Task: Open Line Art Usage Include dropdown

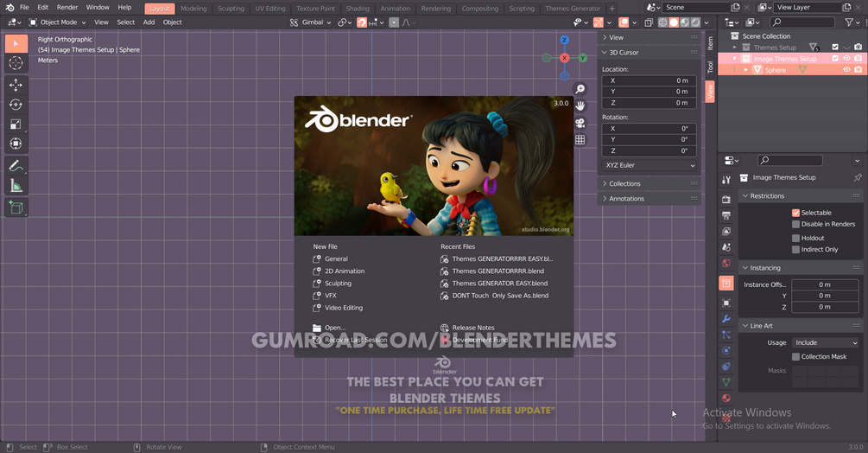Action: click(826, 343)
